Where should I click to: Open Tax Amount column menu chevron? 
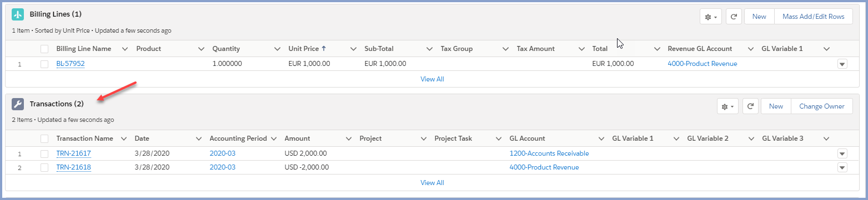tap(581, 49)
